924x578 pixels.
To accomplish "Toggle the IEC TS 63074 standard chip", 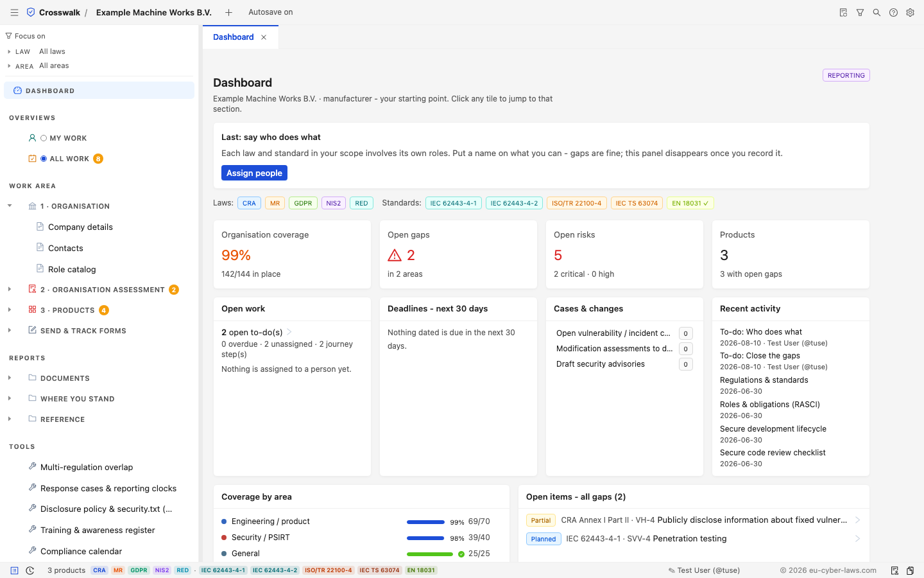I will [x=637, y=203].
